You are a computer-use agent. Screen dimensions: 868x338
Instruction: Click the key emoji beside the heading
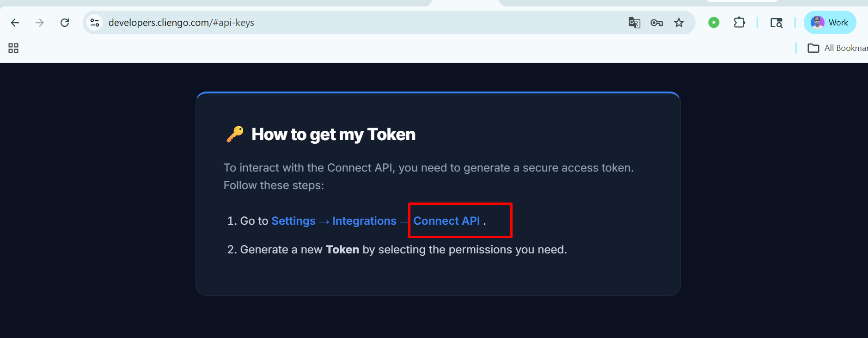[235, 134]
